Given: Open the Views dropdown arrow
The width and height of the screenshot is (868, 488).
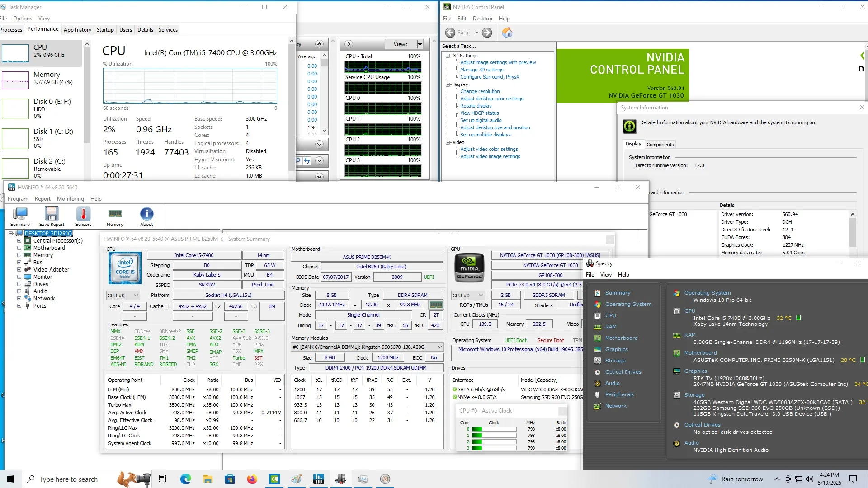Looking at the screenshot, I should coord(420,44).
